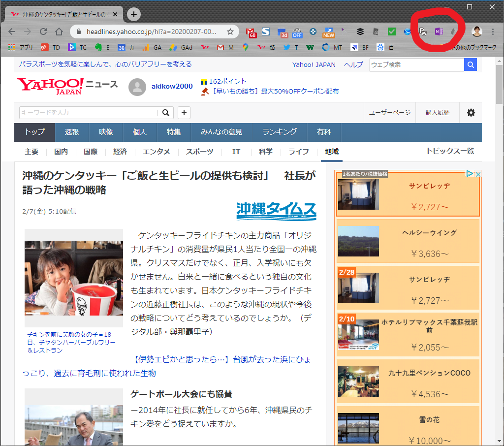Viewport: 504px width, 446px height.
Task: Select the 国際 news category
Action: 90,152
